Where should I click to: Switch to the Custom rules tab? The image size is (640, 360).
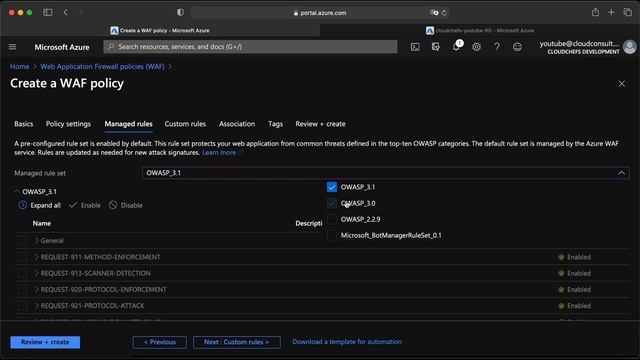pyautogui.click(x=185, y=124)
